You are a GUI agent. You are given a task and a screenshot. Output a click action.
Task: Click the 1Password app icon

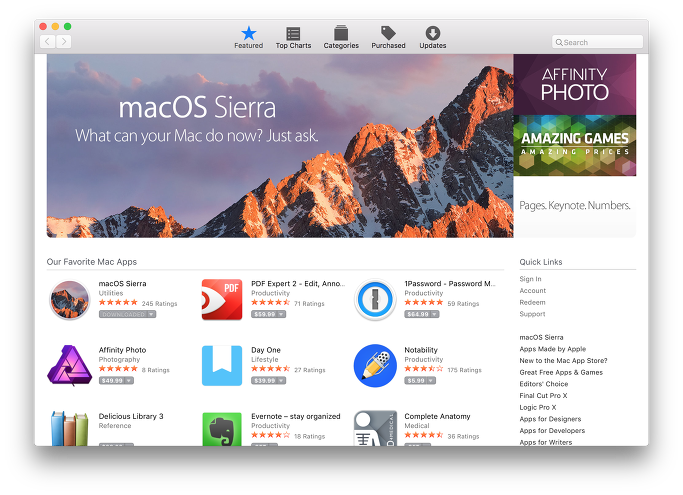pyautogui.click(x=375, y=300)
